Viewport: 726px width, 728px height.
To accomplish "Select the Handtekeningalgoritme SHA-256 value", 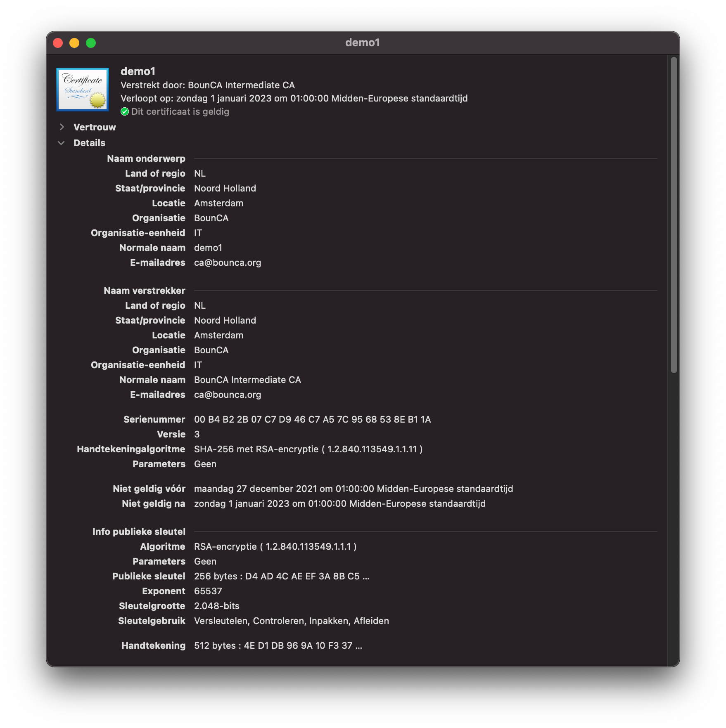I will 308,449.
